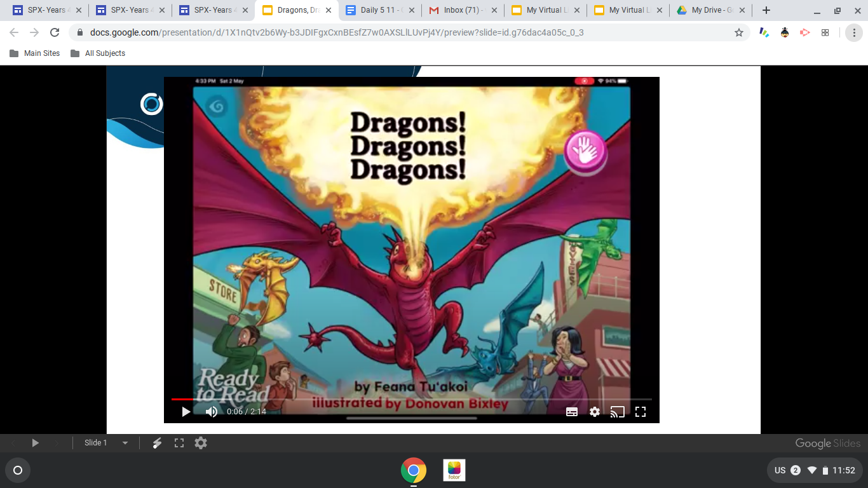Click the colorful pencil extension icon

pos(764,32)
